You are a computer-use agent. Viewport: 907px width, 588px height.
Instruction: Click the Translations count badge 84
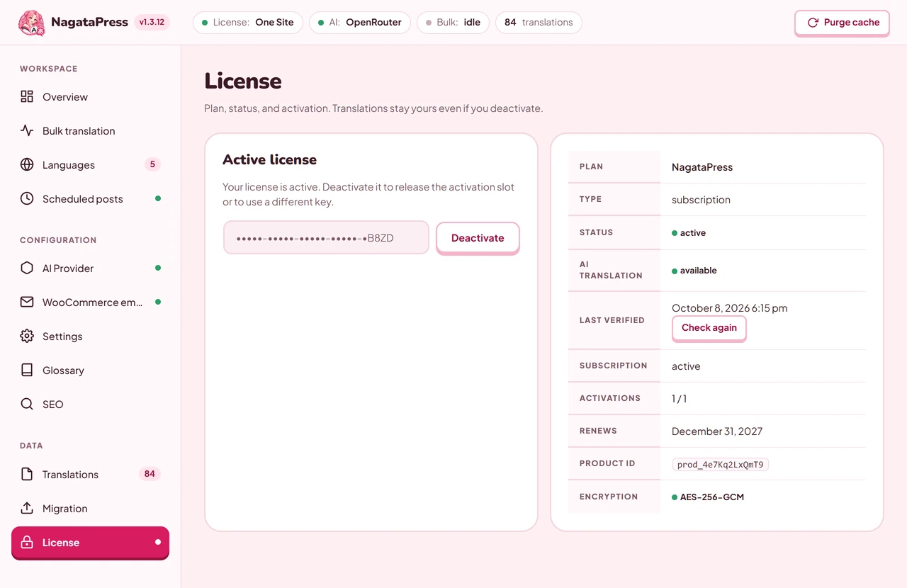(x=150, y=474)
